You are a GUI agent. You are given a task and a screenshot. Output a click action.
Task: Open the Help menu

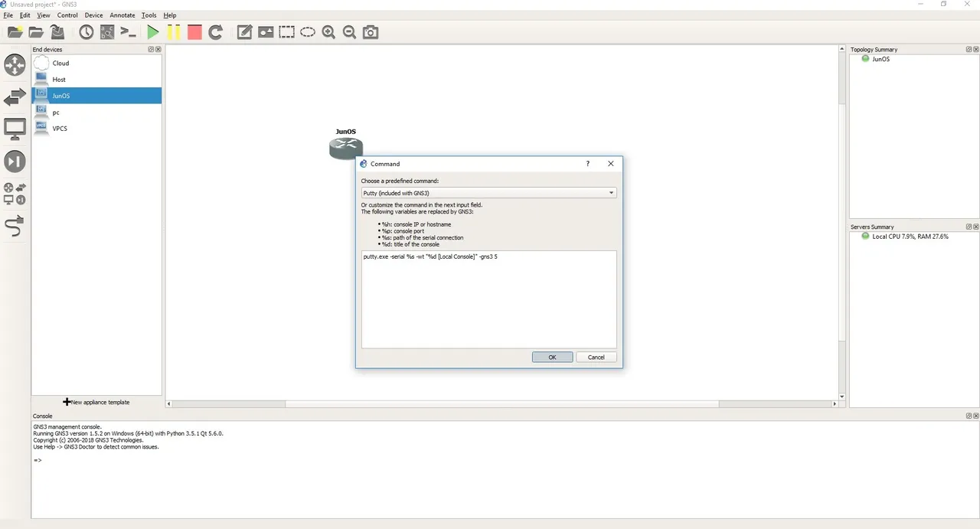[170, 15]
